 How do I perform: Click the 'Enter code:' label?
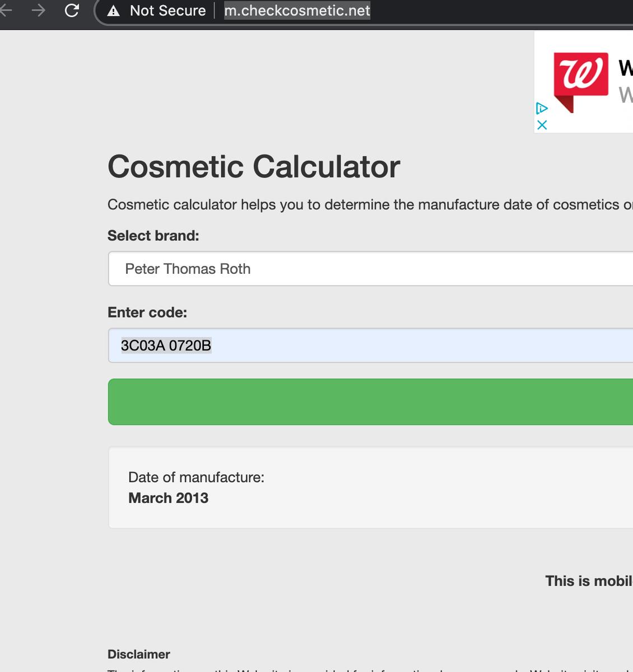pyautogui.click(x=147, y=312)
